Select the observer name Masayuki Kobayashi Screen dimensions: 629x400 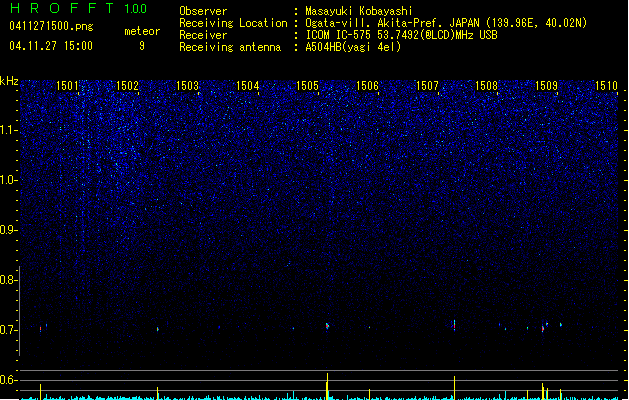pos(359,11)
